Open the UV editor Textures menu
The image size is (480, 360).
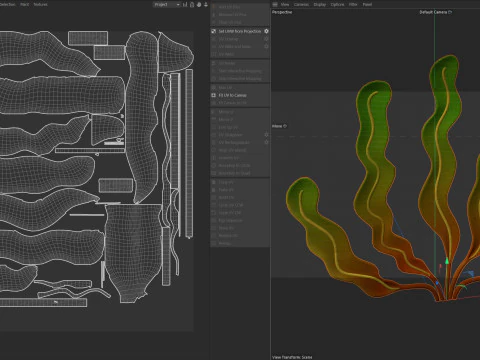[40, 4]
